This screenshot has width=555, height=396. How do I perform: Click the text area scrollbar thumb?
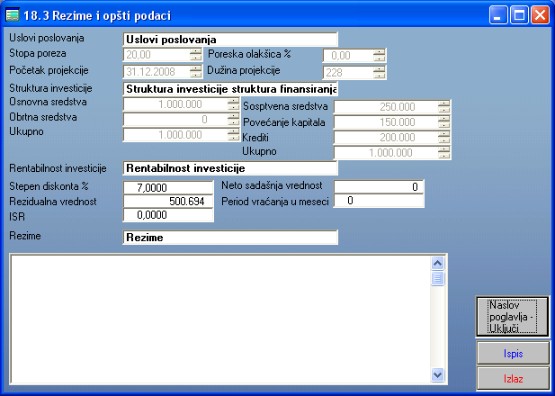coord(438,279)
